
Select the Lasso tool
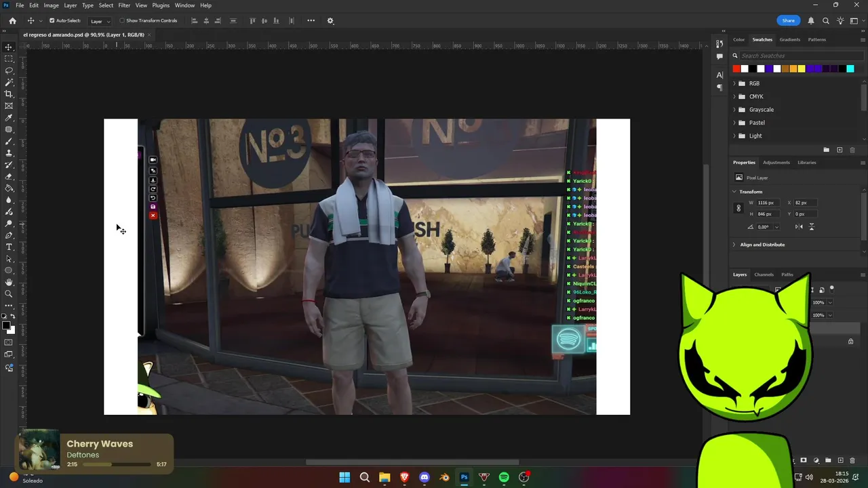[x=9, y=70]
